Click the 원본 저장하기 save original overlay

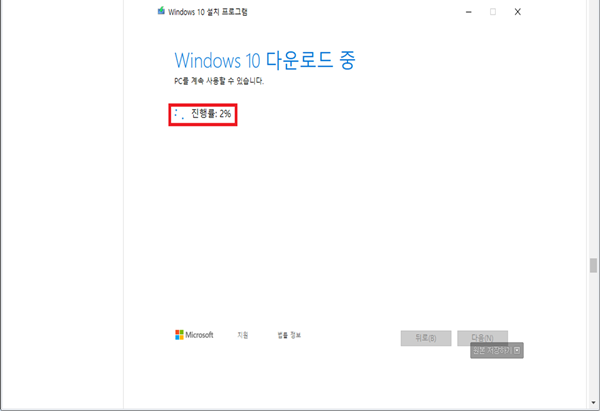497,350
